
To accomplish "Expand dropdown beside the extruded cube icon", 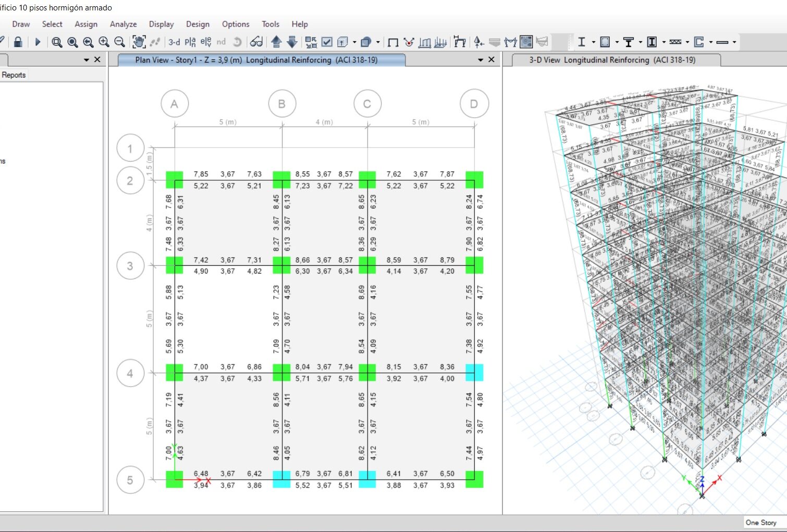I will tap(354, 42).
